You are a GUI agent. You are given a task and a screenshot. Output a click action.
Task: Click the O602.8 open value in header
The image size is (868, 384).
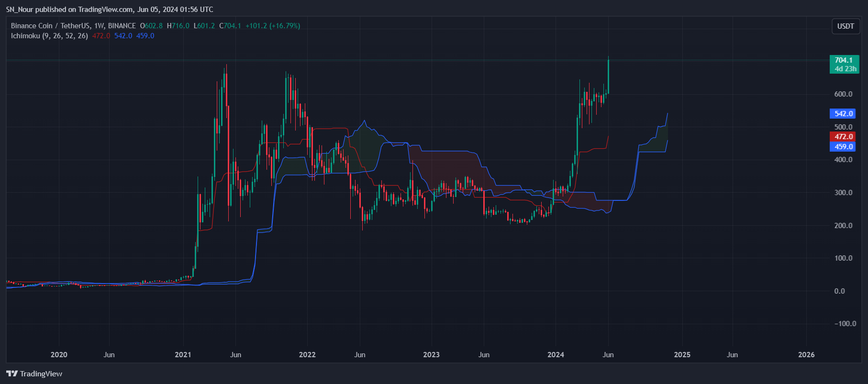pyautogui.click(x=151, y=26)
